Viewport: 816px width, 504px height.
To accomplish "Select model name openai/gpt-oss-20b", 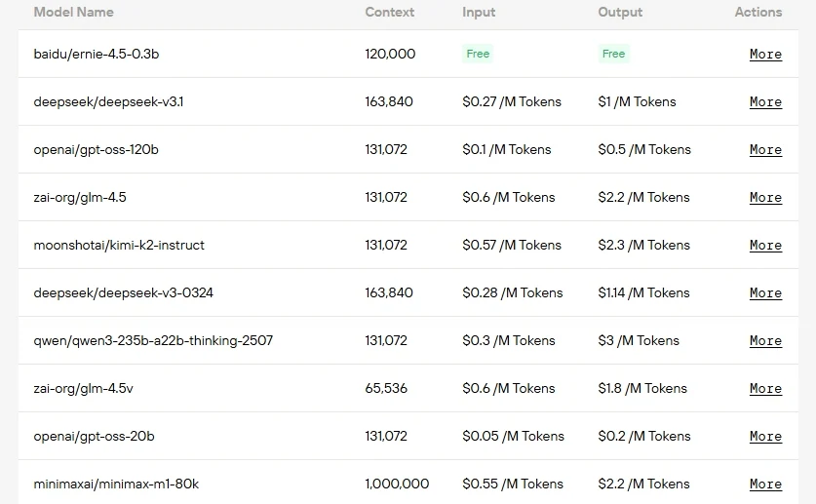I will click(x=94, y=437).
